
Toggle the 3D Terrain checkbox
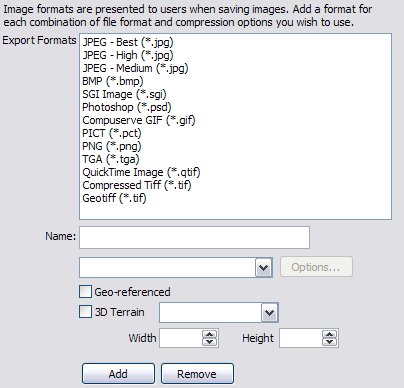pyautogui.click(x=85, y=312)
